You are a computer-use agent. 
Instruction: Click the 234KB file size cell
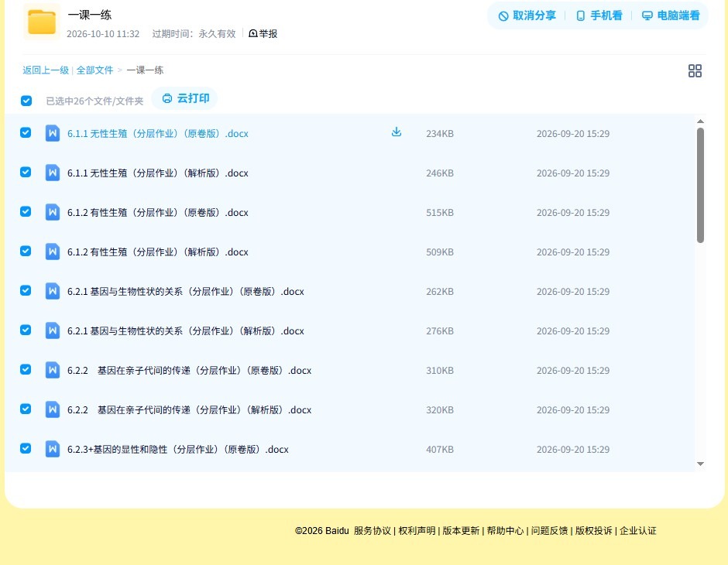pos(440,134)
